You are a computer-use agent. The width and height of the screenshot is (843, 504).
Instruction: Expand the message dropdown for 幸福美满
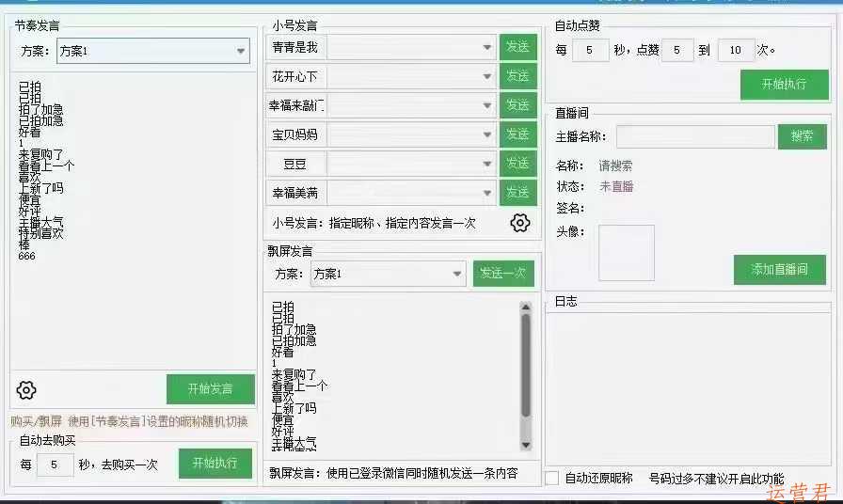(486, 193)
